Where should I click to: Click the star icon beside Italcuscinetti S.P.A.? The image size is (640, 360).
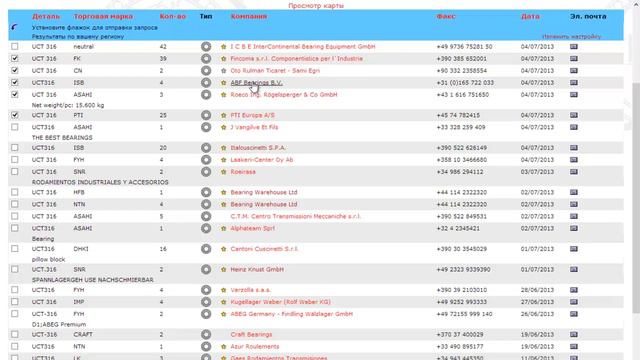click(x=223, y=147)
